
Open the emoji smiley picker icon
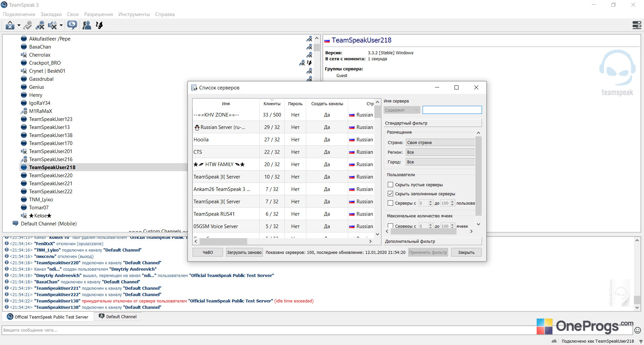638,330
